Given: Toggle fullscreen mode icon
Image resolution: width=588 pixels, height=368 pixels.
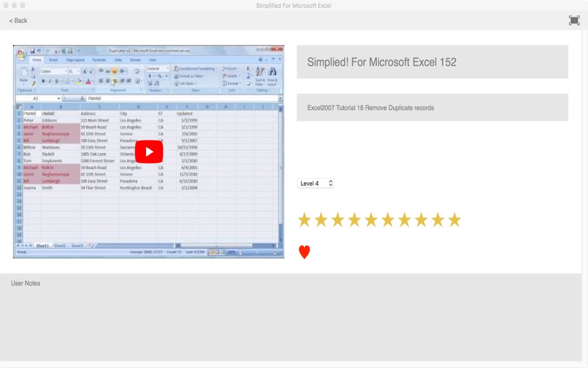Looking at the screenshot, I should [x=574, y=20].
